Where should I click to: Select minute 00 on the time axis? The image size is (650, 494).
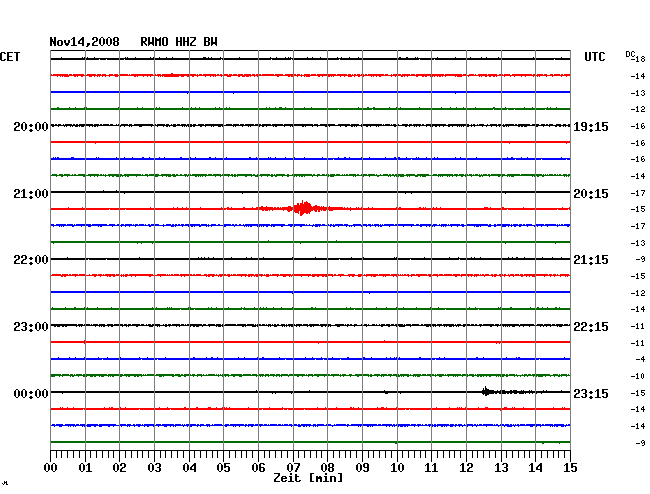click(51, 467)
